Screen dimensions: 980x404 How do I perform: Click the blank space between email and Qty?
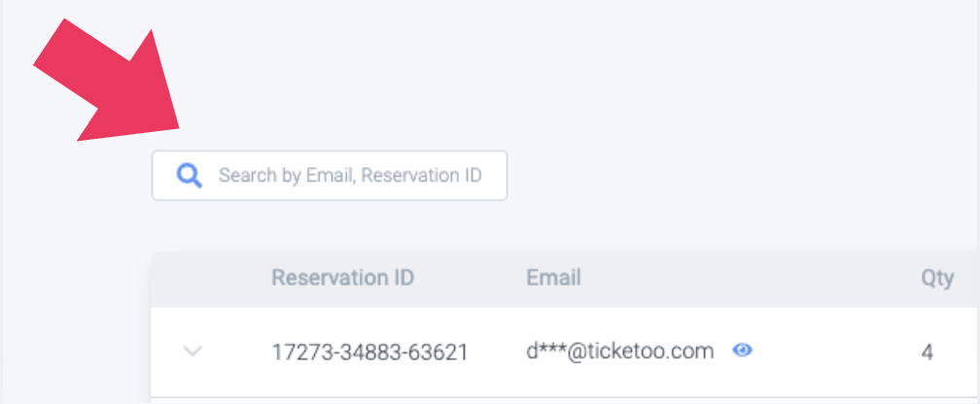point(836,352)
